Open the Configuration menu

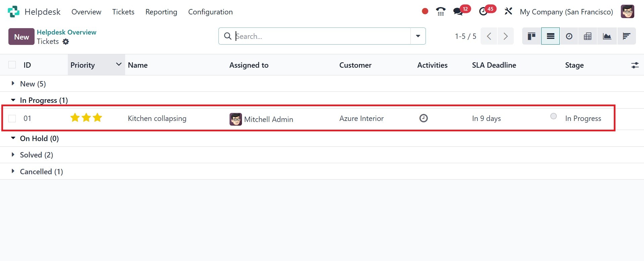(210, 12)
